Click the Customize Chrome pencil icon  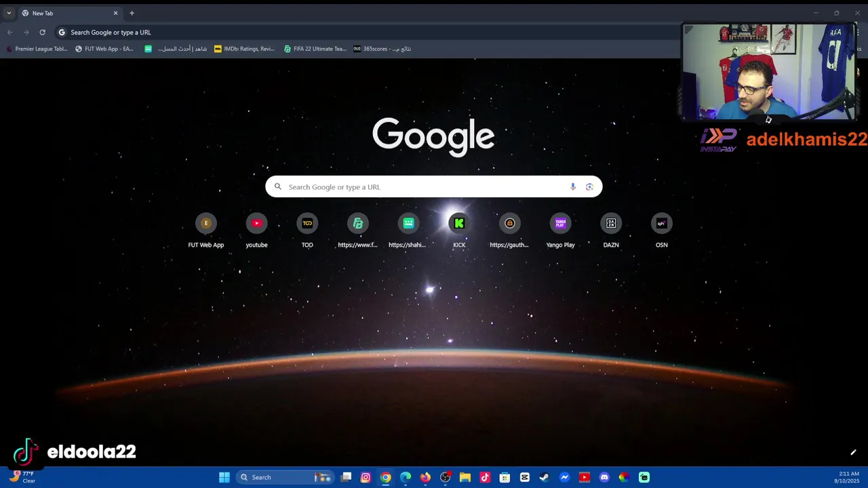[853, 452]
